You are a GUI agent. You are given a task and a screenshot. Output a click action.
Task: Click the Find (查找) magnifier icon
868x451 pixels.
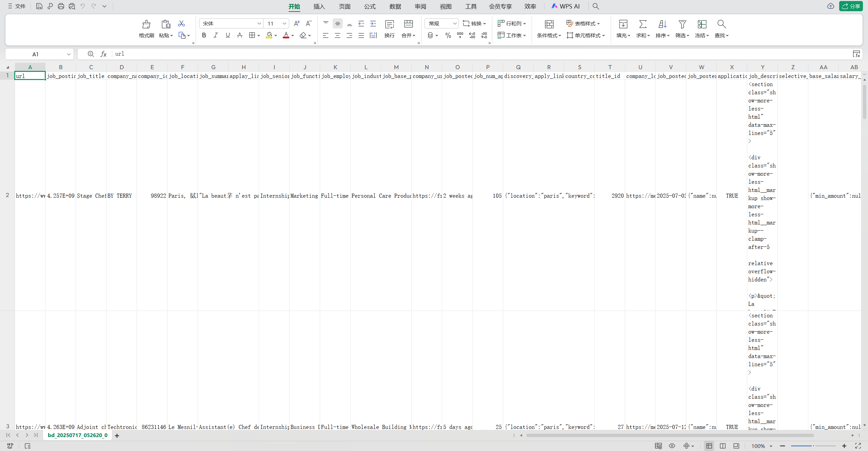(x=721, y=24)
